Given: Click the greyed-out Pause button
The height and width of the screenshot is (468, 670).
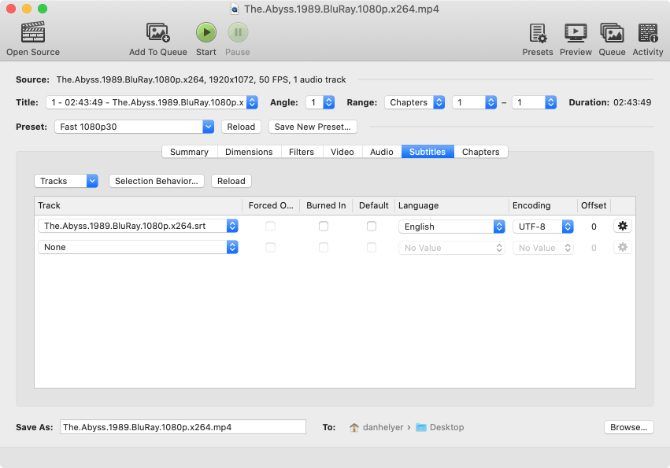Looking at the screenshot, I should click(238, 38).
